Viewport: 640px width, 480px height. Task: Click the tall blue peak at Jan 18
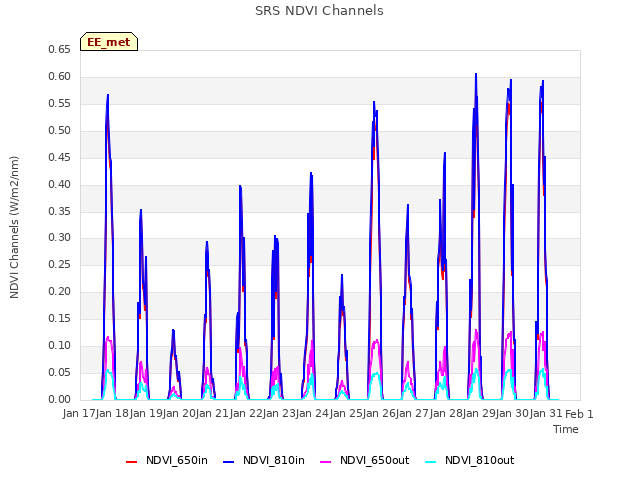[108, 95]
